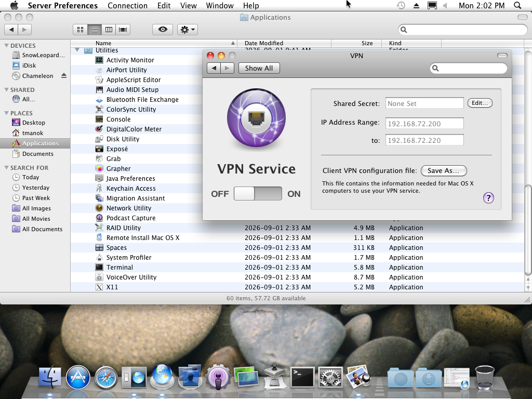
Task: Collapse the PLACES sidebar section
Action: coord(6,113)
